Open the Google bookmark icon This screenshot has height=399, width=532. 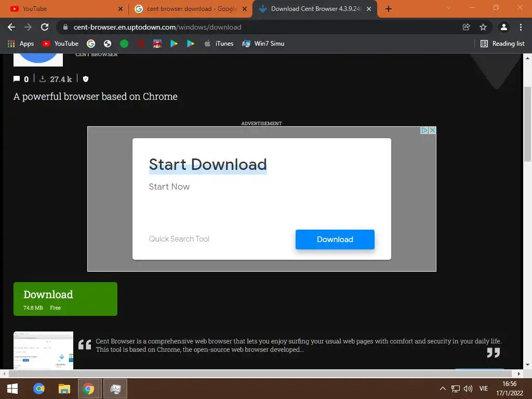coord(91,44)
